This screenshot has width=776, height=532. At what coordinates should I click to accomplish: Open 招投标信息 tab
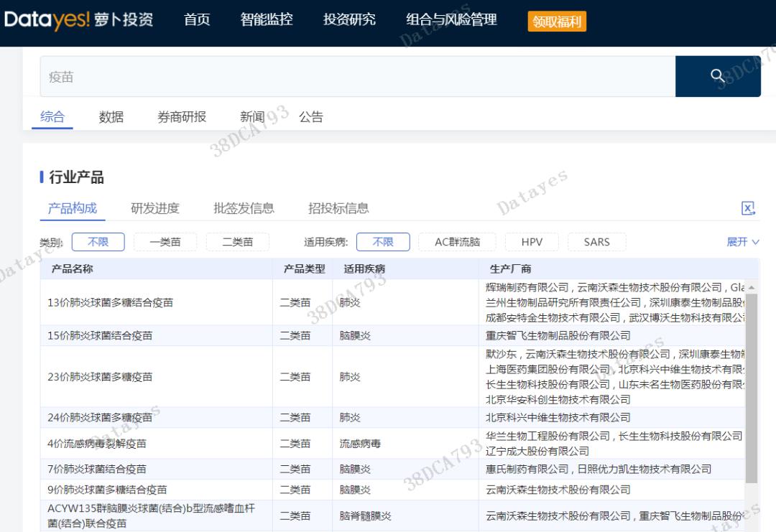(338, 208)
